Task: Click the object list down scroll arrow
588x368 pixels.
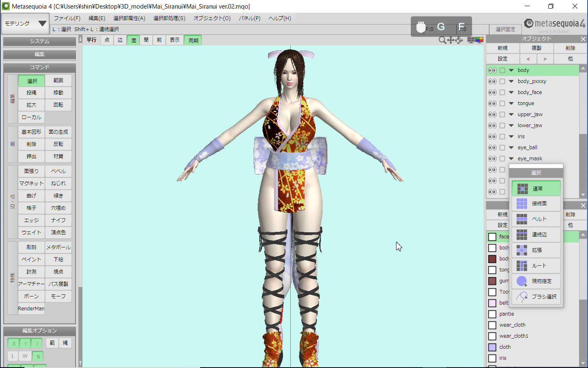Action: [583, 195]
